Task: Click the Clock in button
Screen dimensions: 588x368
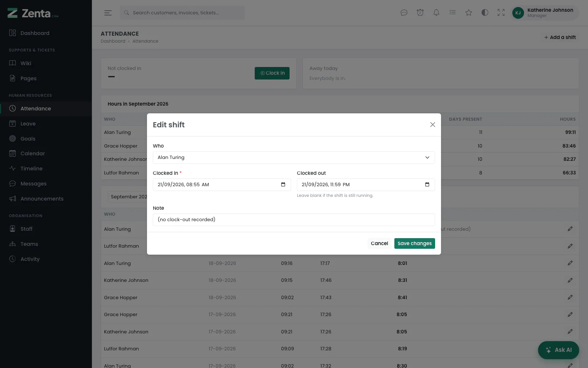Action: pos(272,73)
